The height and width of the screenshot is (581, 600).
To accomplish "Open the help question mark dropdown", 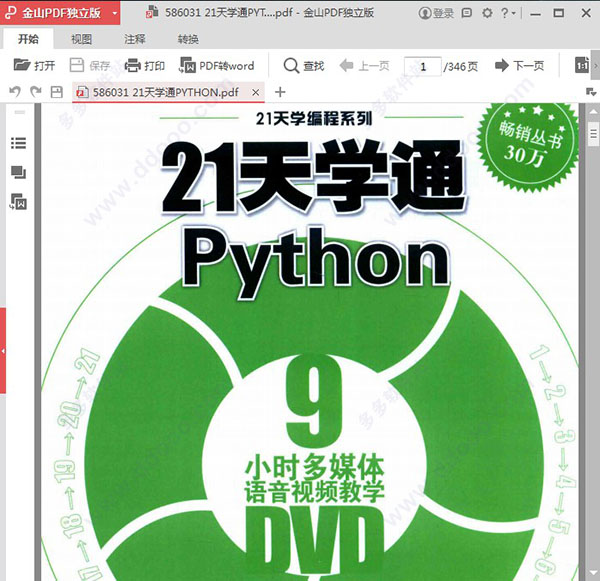I will 508,13.
